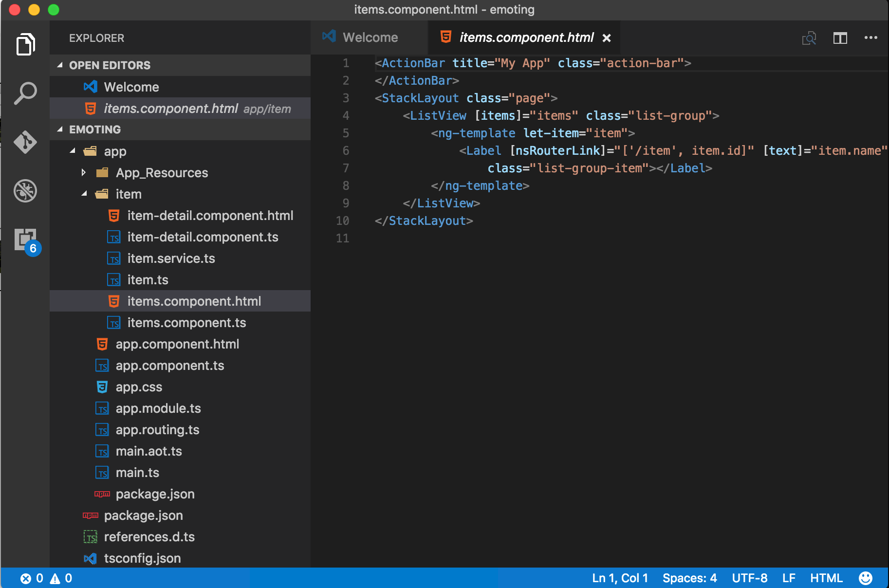Open the Debug view icon
889x588 pixels.
25,191
